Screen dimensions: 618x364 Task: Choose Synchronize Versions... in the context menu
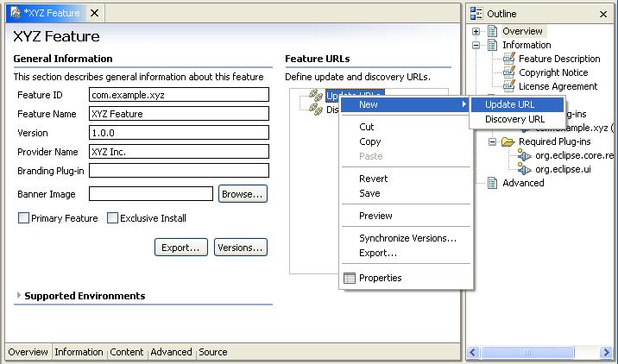[x=406, y=238]
